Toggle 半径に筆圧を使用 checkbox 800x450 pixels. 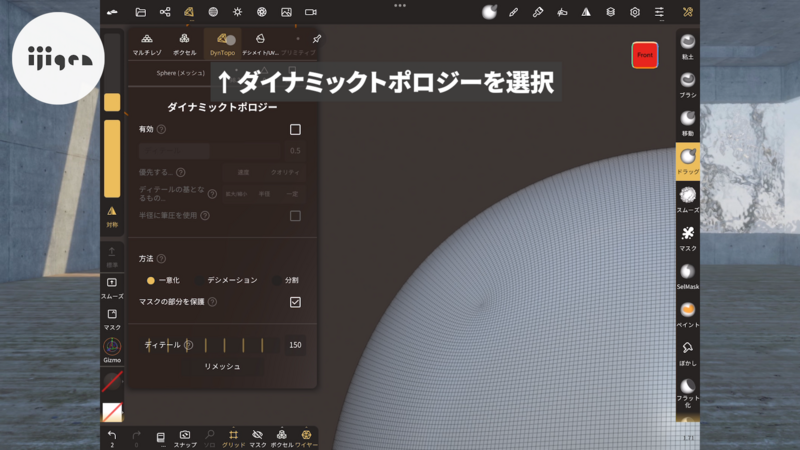295,216
